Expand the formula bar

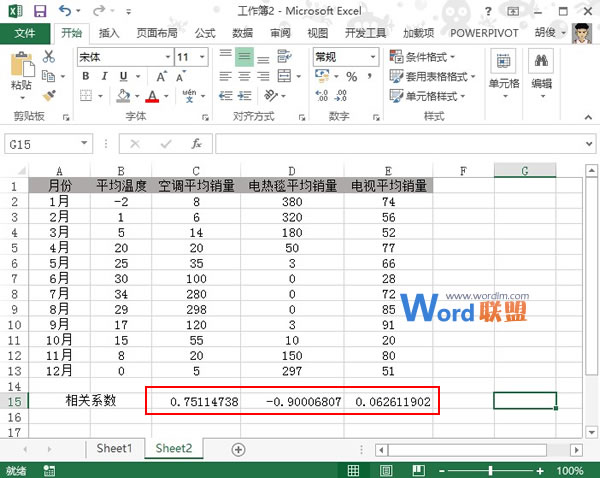(589, 144)
